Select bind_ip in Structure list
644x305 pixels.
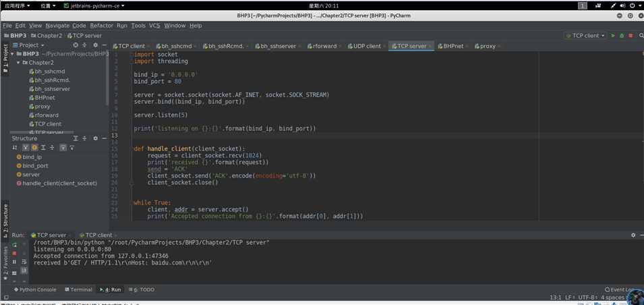pos(29,157)
